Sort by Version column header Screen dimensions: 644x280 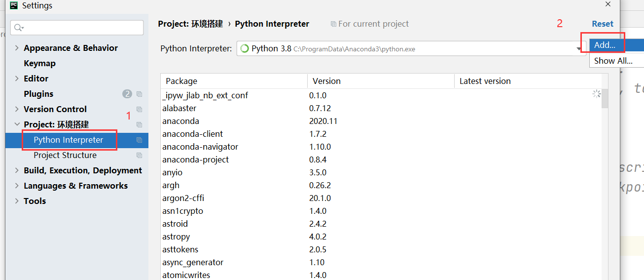(381, 81)
